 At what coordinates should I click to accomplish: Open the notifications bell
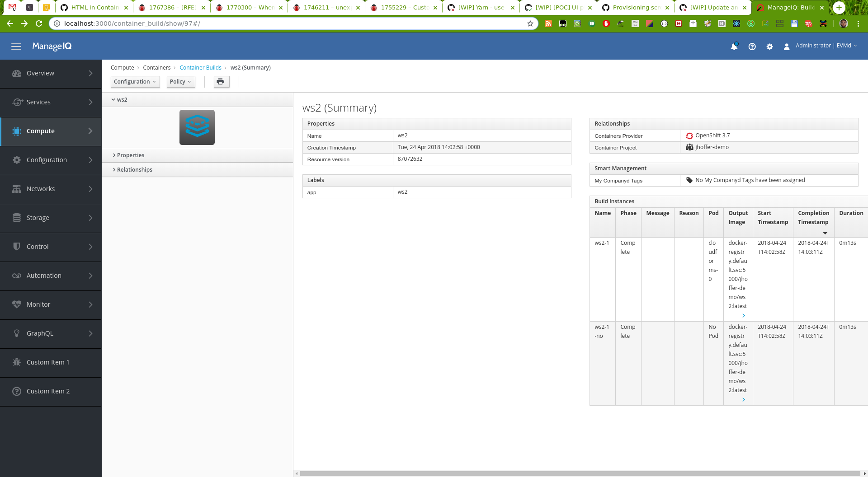tap(734, 46)
